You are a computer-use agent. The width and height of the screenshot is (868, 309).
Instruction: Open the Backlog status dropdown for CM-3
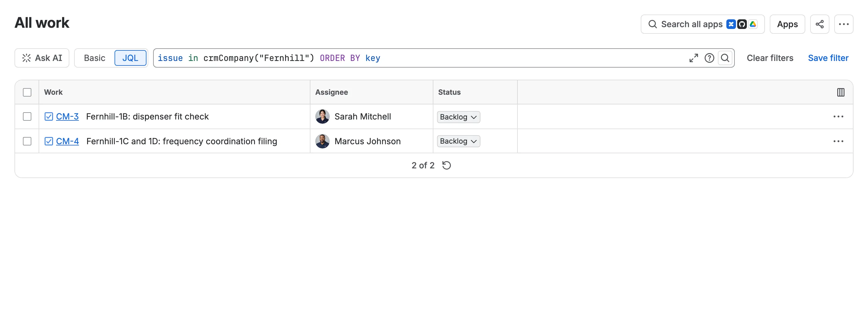[458, 117]
